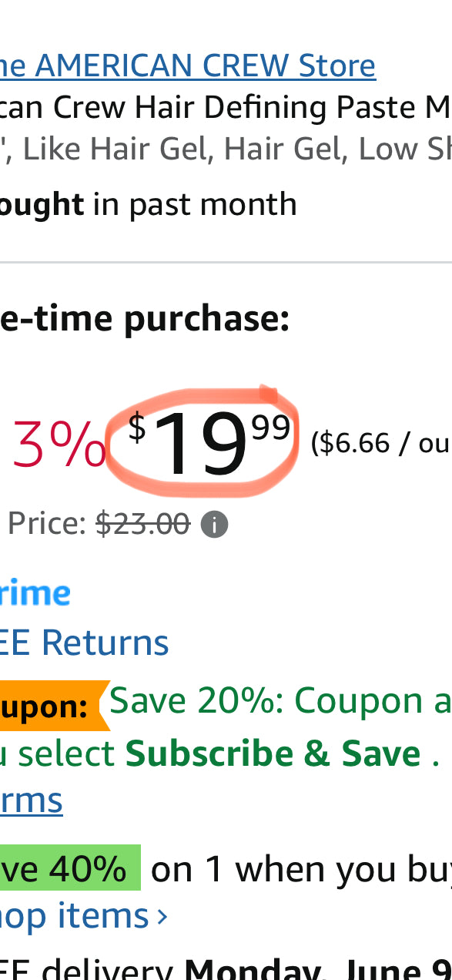Click the $6.66 per ounce unit price

(x=380, y=444)
